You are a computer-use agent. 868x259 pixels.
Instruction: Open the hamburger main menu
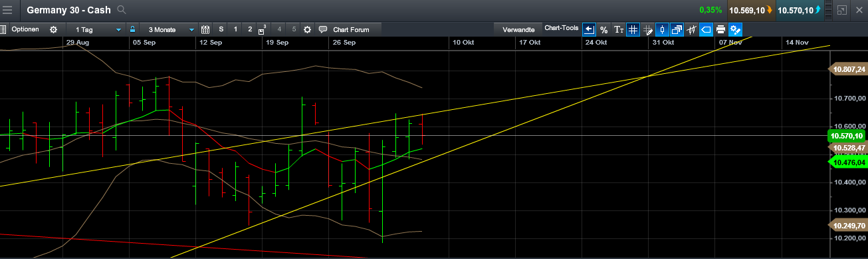(7, 10)
